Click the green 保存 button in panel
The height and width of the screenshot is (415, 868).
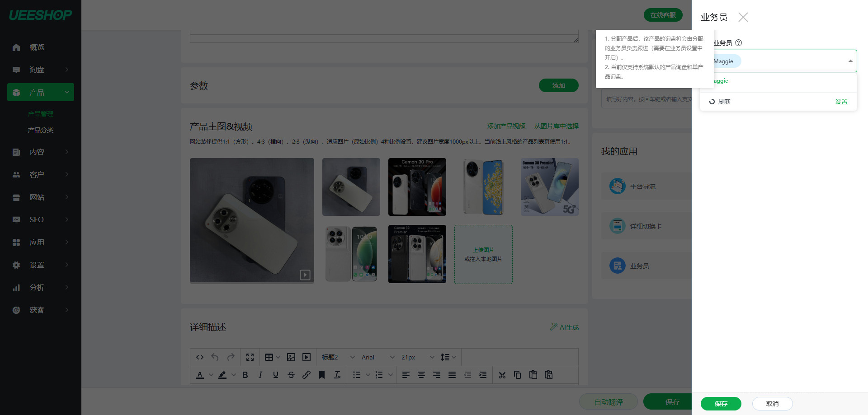721,404
